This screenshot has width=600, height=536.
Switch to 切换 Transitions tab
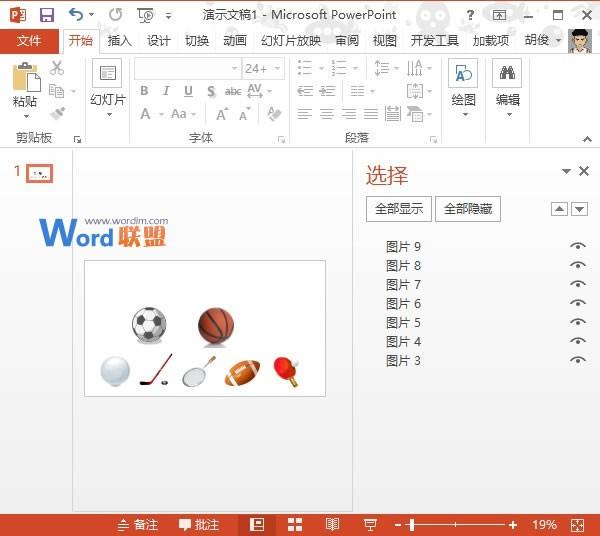coord(197,41)
